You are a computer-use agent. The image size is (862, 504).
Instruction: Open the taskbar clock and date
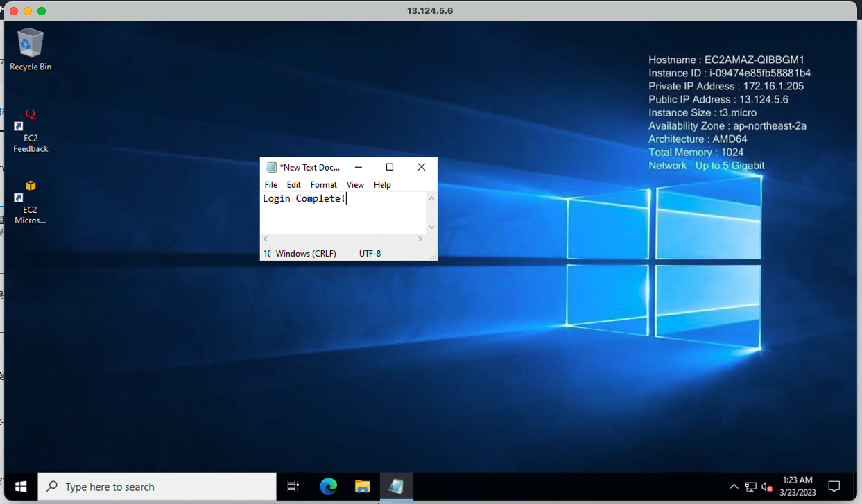tap(798, 486)
